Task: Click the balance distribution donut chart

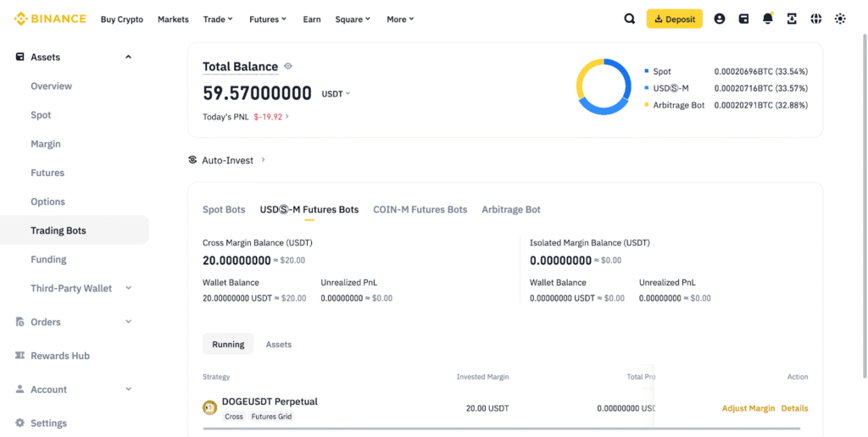Action: [x=604, y=87]
